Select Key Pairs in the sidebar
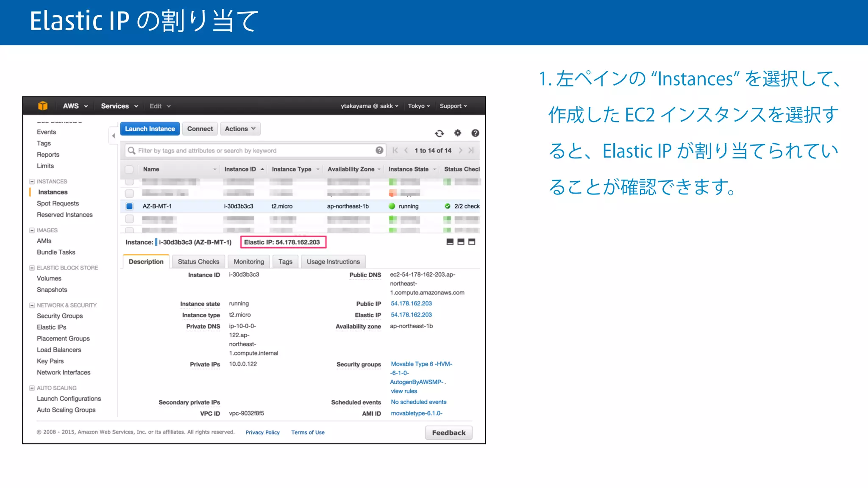Image resolution: width=868 pixels, height=488 pixels. click(x=50, y=361)
